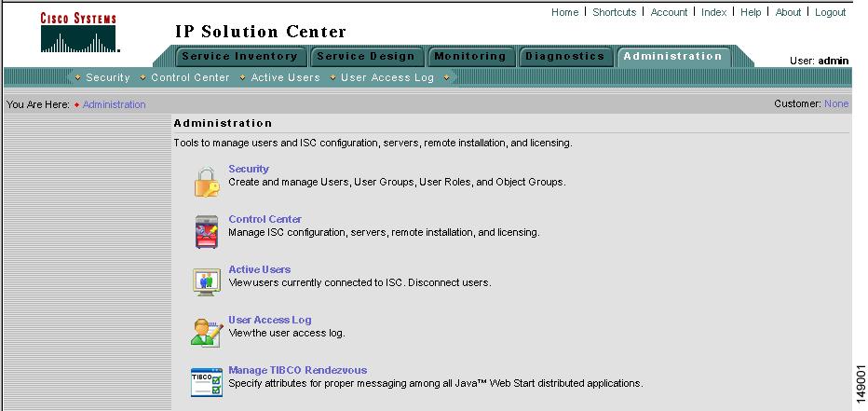Click 'Specify attributes for proper messaging' text
868x411 pixels.
(x=436, y=383)
